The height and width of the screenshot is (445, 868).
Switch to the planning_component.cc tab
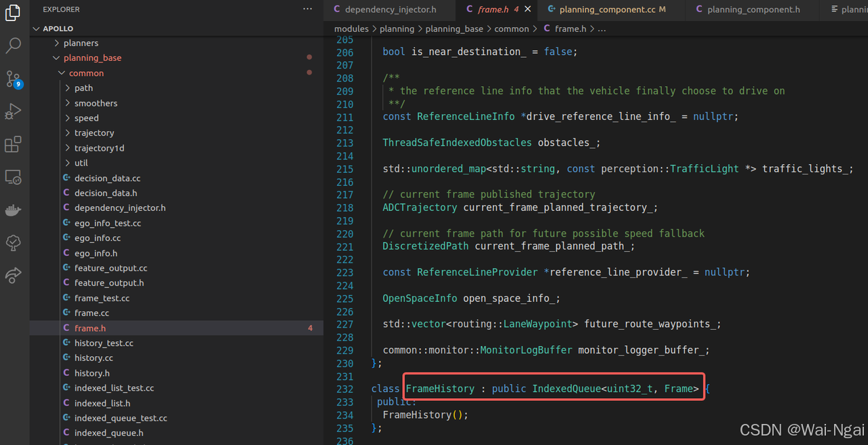(607, 9)
